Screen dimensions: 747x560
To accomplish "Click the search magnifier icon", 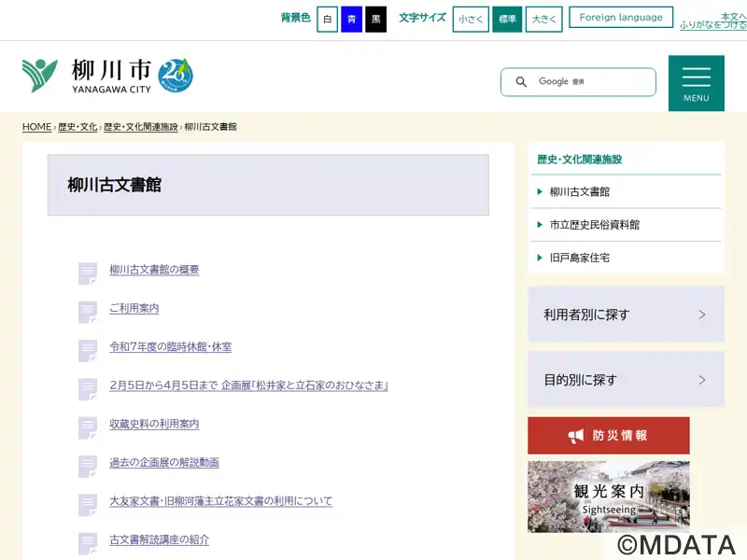I will coord(521,82).
